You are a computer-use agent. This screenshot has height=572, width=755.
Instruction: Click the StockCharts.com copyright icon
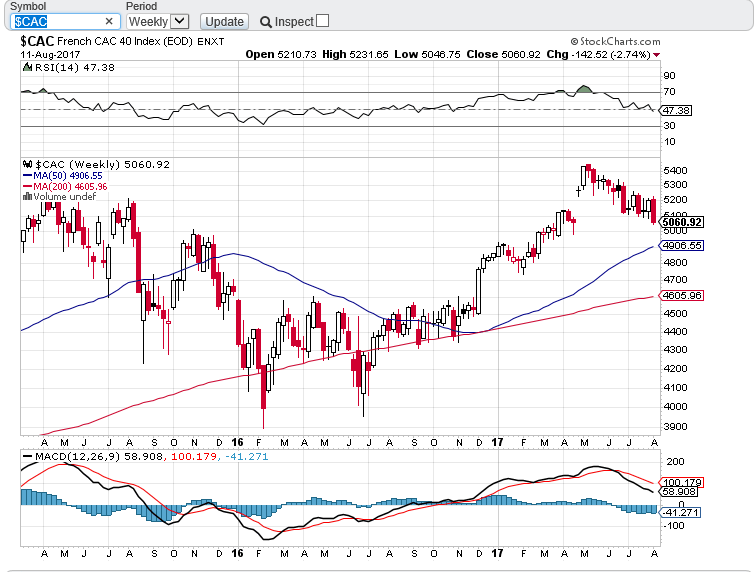coord(574,41)
